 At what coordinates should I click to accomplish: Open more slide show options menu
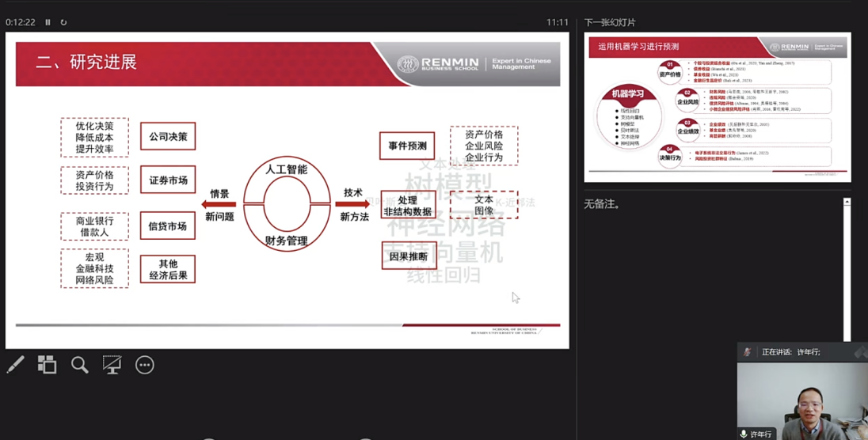pyautogui.click(x=144, y=365)
